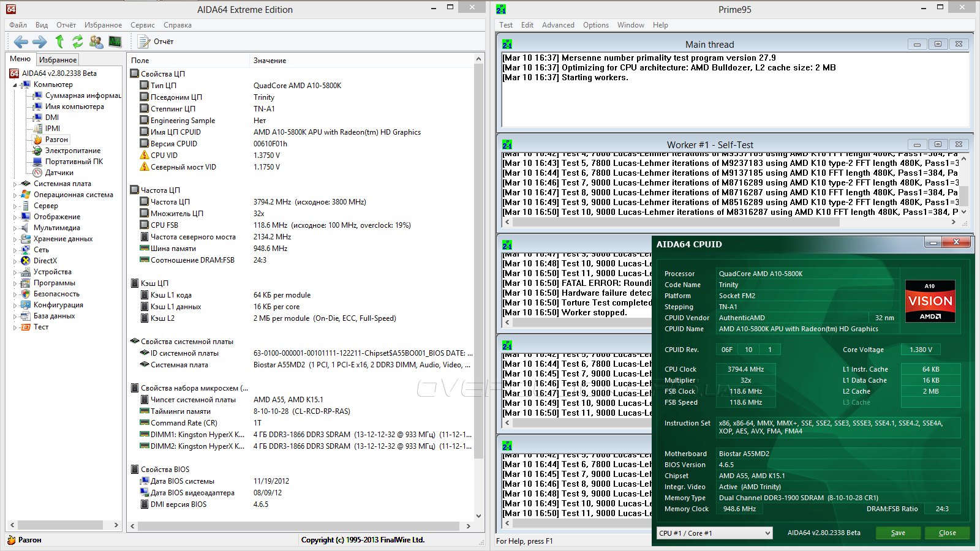
Task: Click Save button in AIDA64 CPUID
Action: coord(897,533)
